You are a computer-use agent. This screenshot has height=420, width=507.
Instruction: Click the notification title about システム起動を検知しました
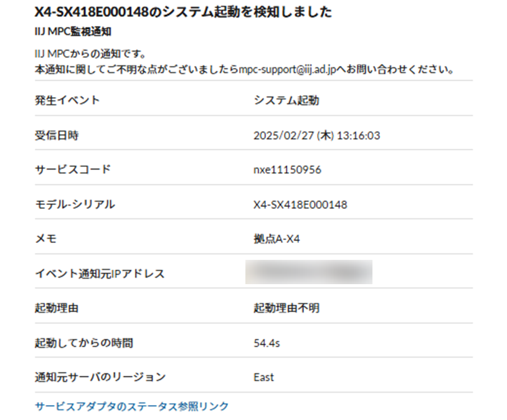click(x=183, y=12)
